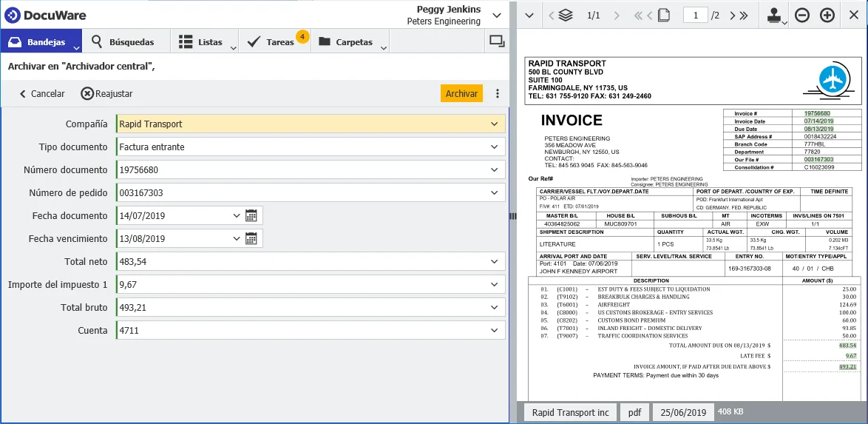
Task: Click the splitter handle between the panes
Action: (512, 215)
